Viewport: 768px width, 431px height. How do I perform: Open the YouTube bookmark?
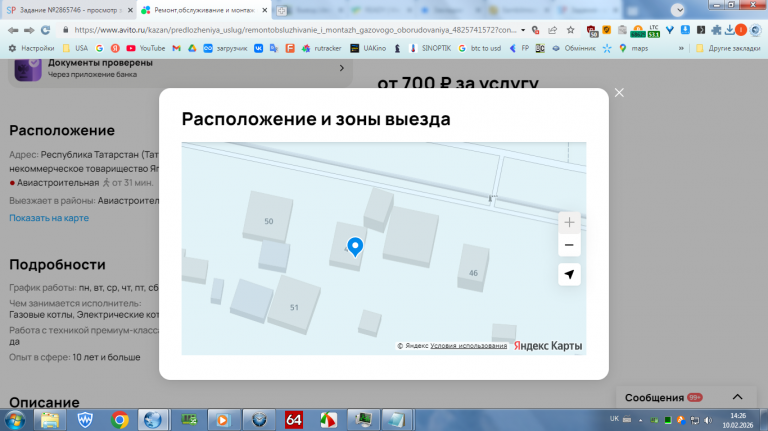[x=145, y=48]
